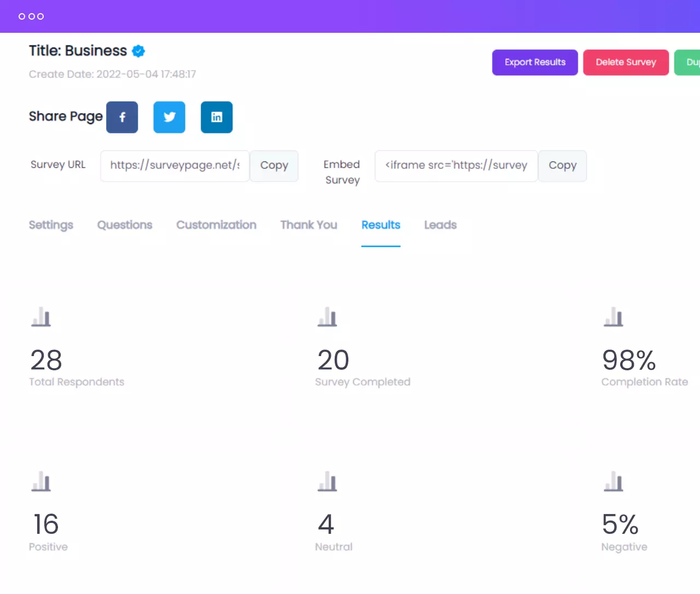700x594 pixels.
Task: Copy the Survey URL
Action: point(274,166)
